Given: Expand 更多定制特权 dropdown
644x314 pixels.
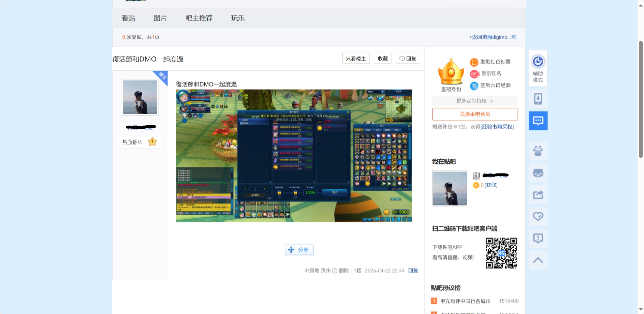Looking at the screenshot, I should coord(475,101).
